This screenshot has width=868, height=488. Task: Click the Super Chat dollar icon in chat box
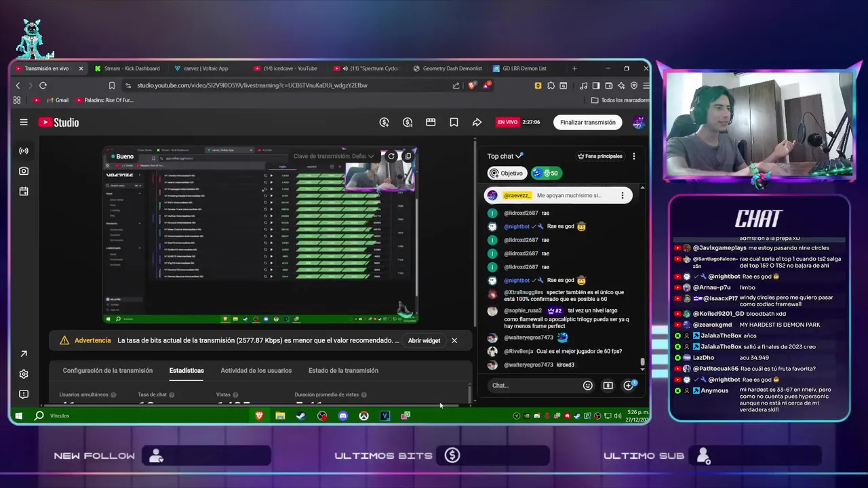click(608, 385)
